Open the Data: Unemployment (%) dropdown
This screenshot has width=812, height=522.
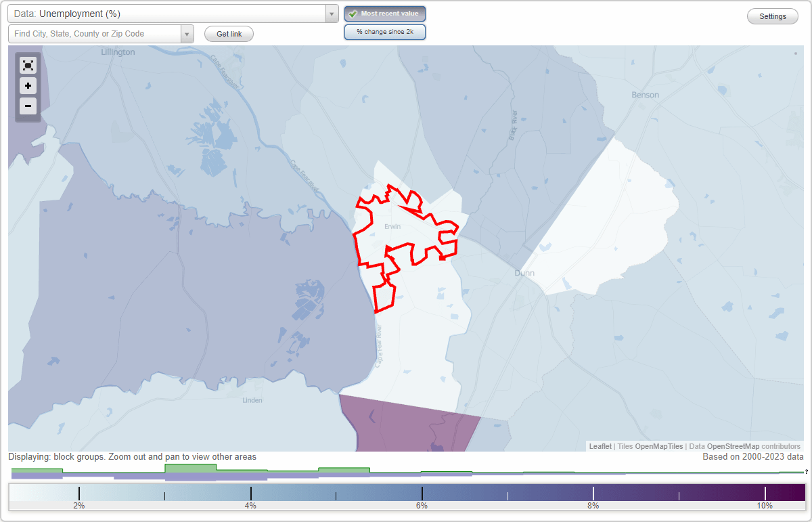pyautogui.click(x=169, y=13)
